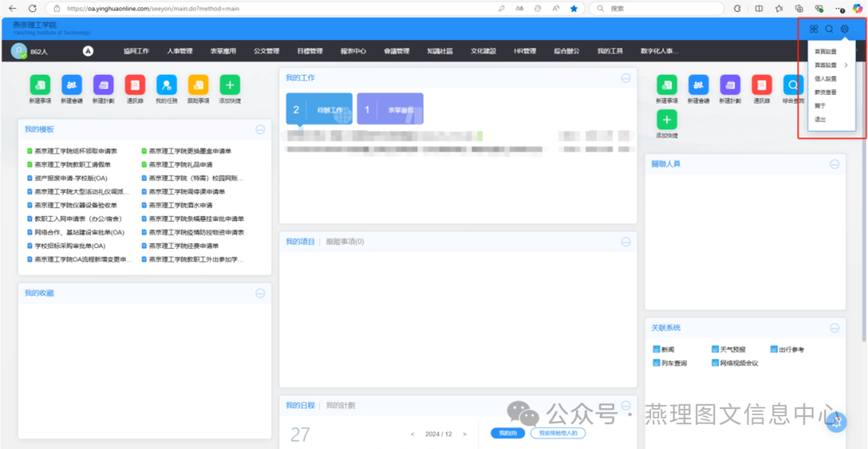868x449 pixels.
Task: Click the settings gear icon in header
Action: [845, 30]
